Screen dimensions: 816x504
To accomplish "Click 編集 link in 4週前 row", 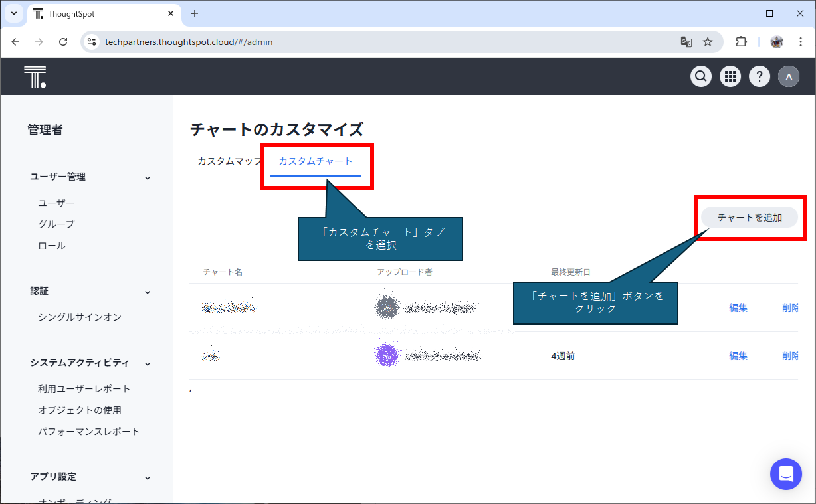I will point(738,356).
